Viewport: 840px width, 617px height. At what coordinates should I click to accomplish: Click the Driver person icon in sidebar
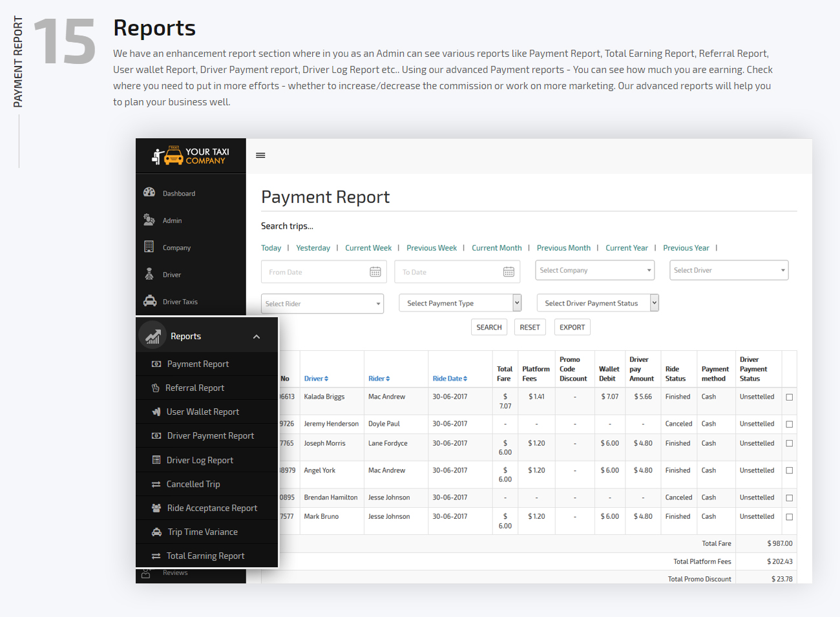[149, 274]
